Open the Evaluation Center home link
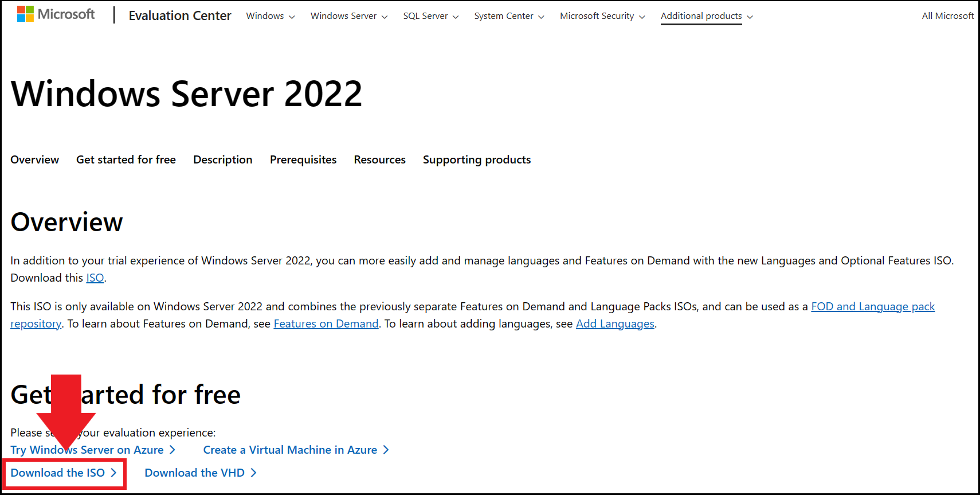Image resolution: width=980 pixels, height=495 pixels. [180, 16]
